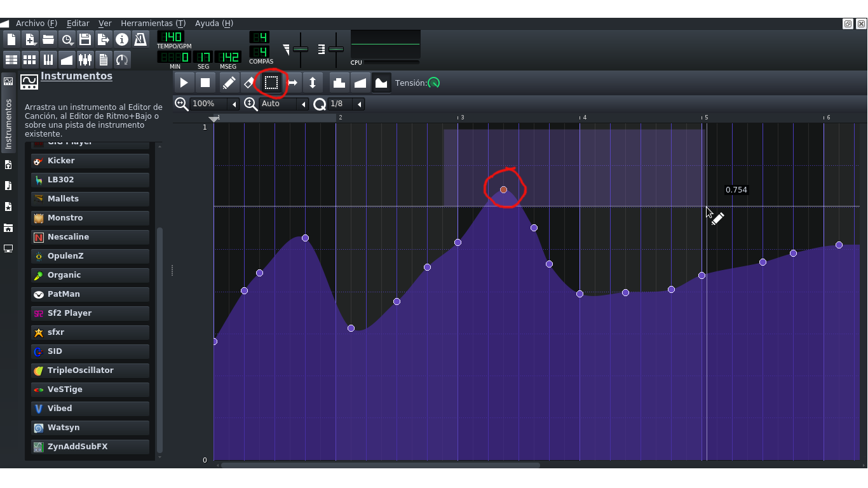Screen dimensions: 868x488
Task: Open the 1/8 note length dropdown
Action: point(358,104)
